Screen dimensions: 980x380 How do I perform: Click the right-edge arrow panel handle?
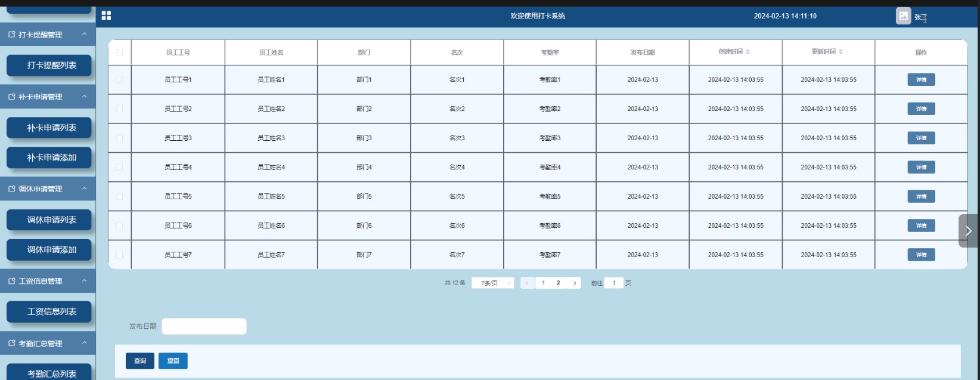pos(969,231)
